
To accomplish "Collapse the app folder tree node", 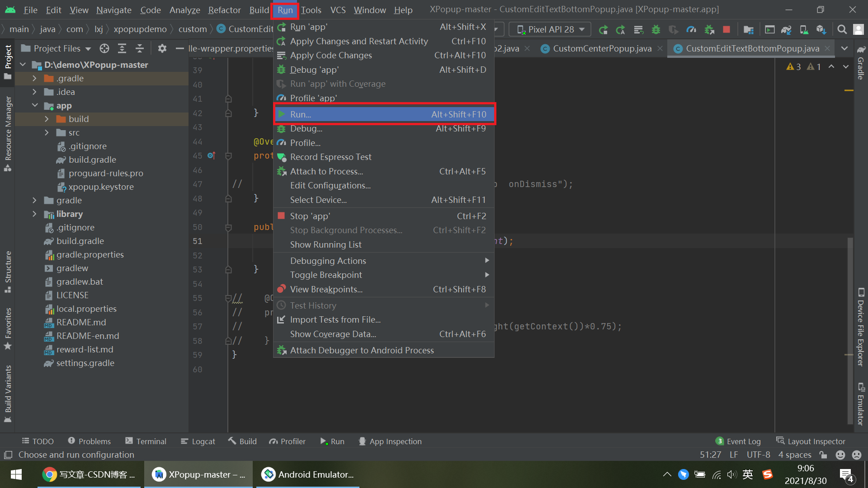I will (35, 105).
